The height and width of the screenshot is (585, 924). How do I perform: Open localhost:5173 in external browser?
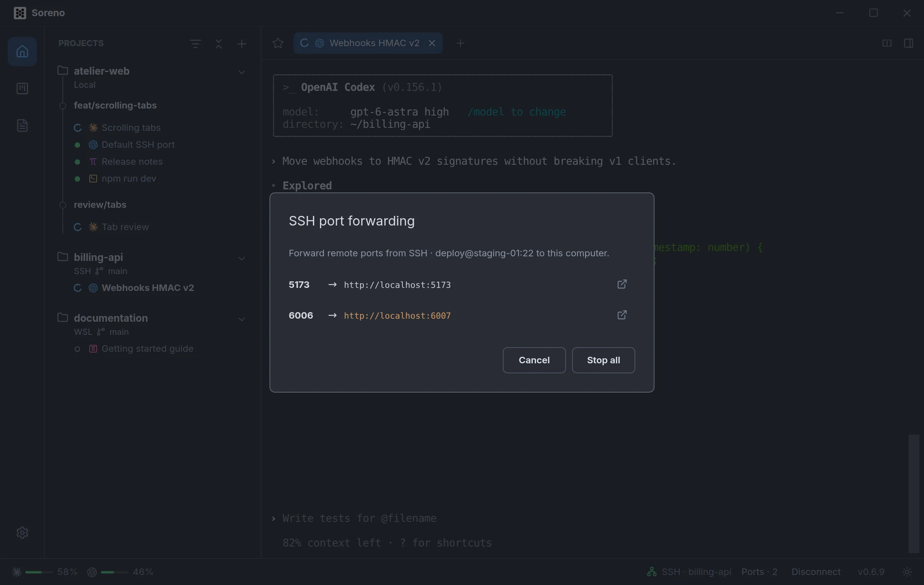622,284
